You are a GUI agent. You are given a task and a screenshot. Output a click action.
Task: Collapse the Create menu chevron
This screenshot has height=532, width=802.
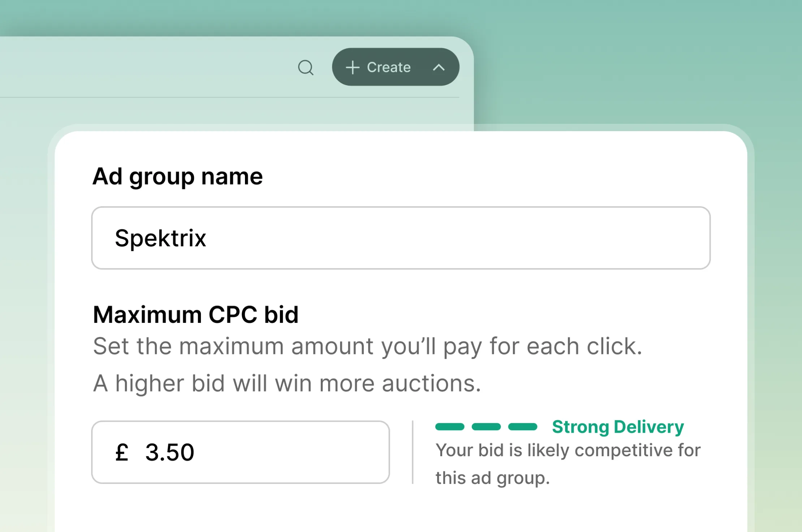point(439,68)
